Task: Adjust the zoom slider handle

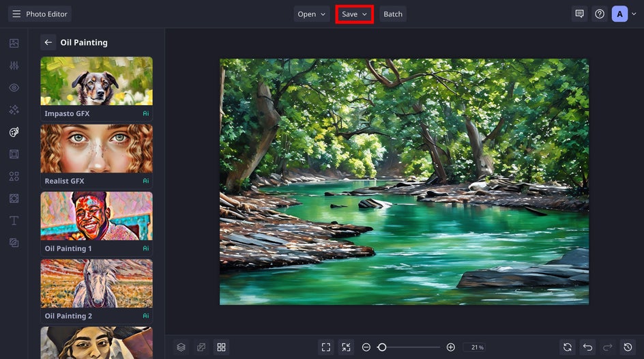Action: tap(382, 347)
